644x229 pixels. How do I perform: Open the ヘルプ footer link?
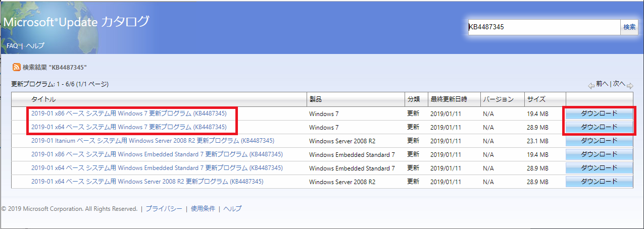point(232,209)
